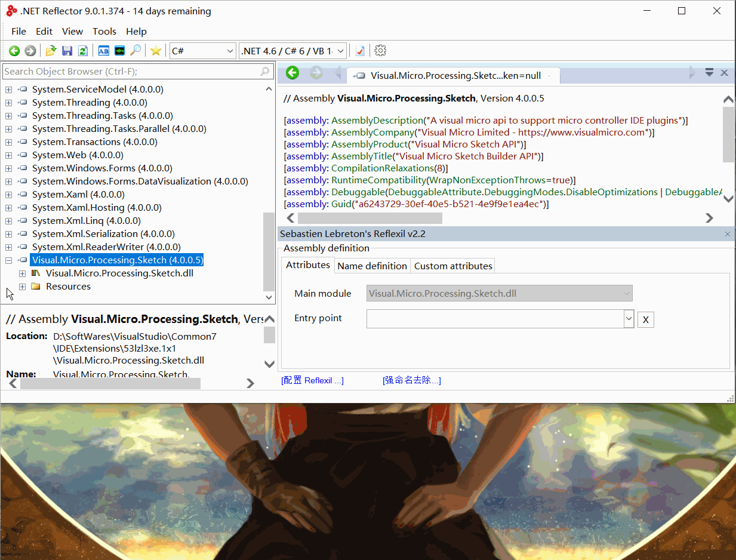Click the grey Forward arrow in main toolbar
Image resolution: width=736 pixels, height=560 pixels.
pyautogui.click(x=30, y=51)
